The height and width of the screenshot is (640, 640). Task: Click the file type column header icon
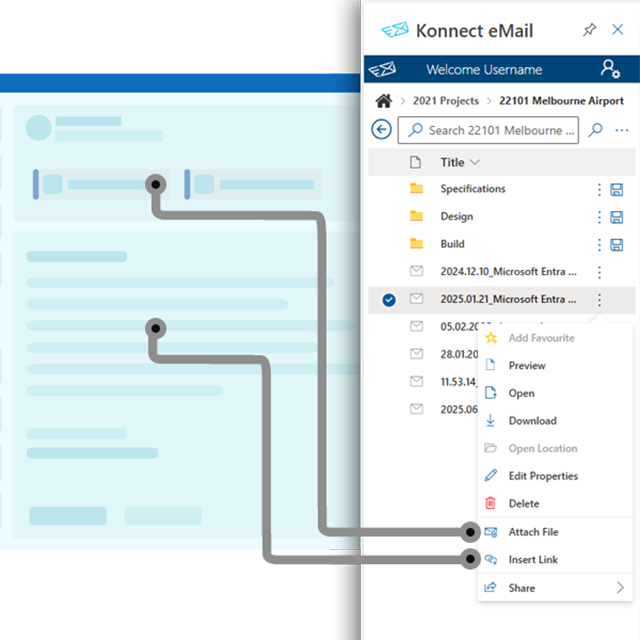[x=415, y=162]
